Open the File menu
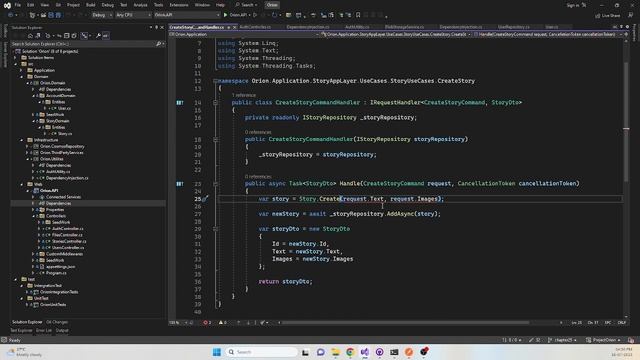Screen dimensions: 640x360 click(18, 5)
